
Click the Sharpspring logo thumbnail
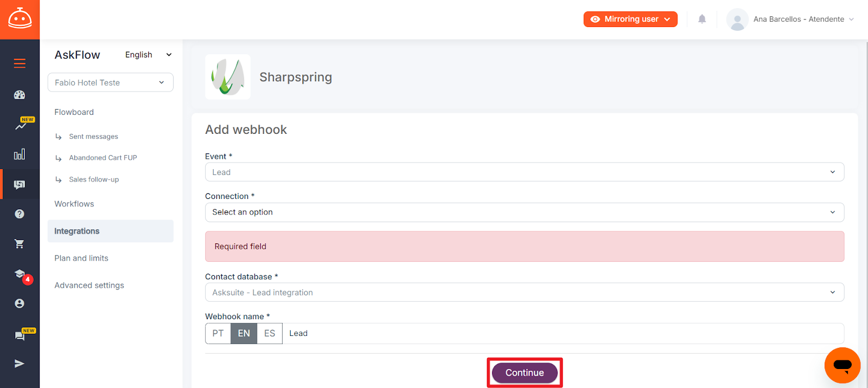[x=228, y=77]
